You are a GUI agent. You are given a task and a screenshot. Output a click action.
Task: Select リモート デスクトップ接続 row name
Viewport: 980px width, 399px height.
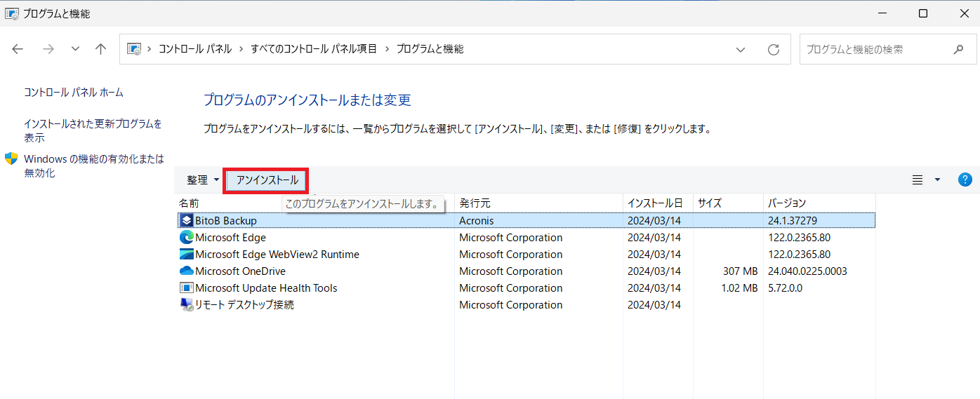point(244,305)
